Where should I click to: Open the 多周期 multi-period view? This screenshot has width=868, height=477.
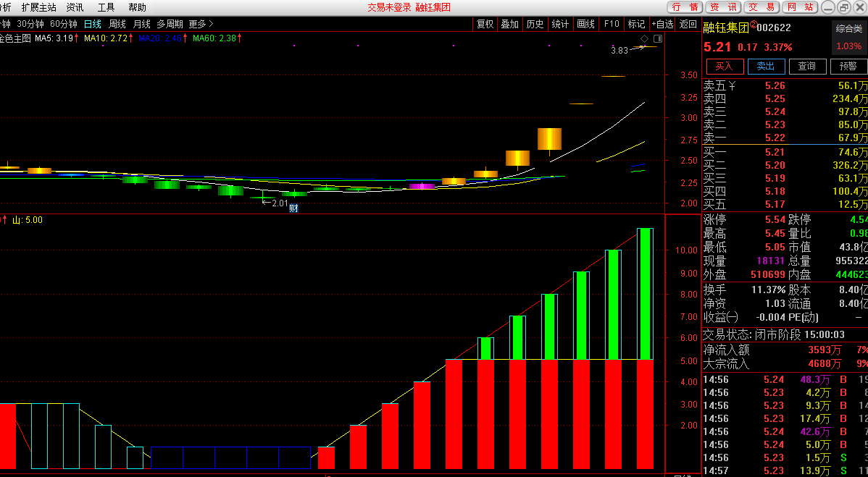pyautogui.click(x=170, y=24)
